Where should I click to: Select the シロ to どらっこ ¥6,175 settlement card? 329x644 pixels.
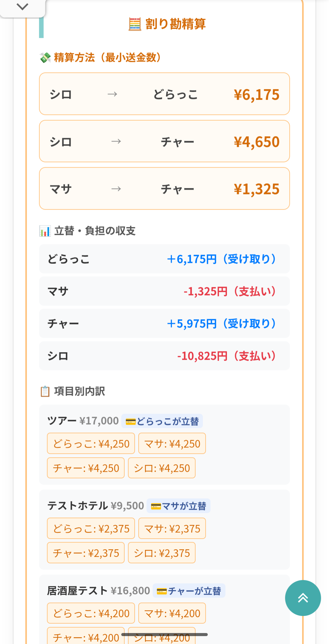(x=164, y=94)
